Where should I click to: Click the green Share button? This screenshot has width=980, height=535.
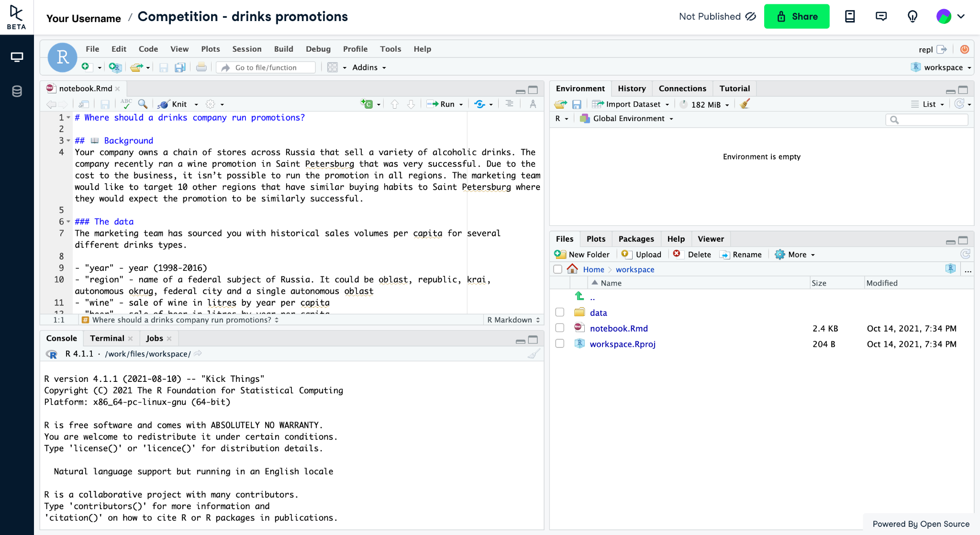[x=796, y=17]
